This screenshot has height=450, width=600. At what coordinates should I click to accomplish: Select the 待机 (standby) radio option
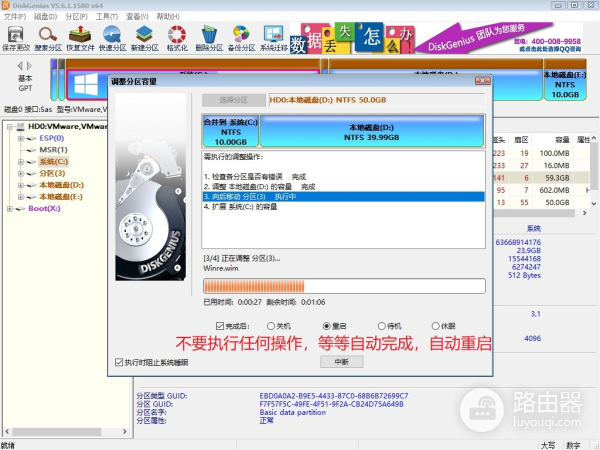(x=381, y=326)
